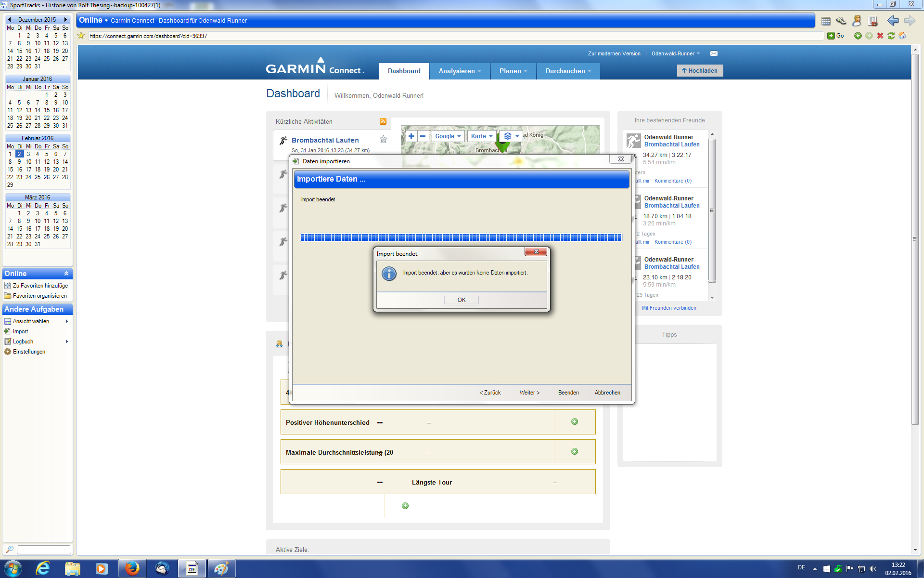Click the red stop loading icon

click(x=880, y=36)
